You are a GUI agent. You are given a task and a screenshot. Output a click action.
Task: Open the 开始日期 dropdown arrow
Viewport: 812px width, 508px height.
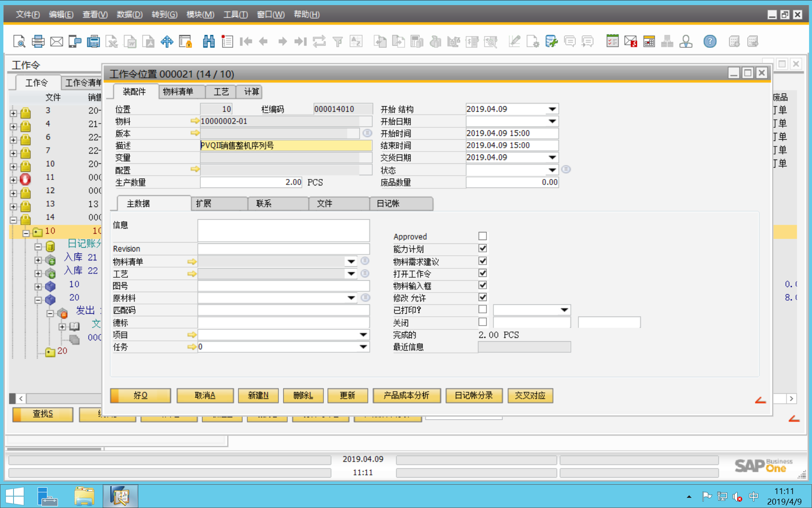pos(552,121)
